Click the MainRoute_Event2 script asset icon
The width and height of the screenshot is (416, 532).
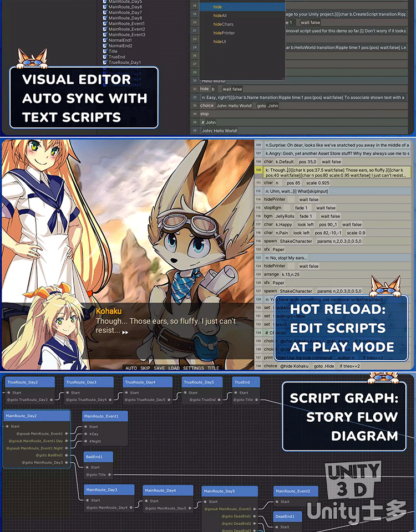tap(105, 29)
